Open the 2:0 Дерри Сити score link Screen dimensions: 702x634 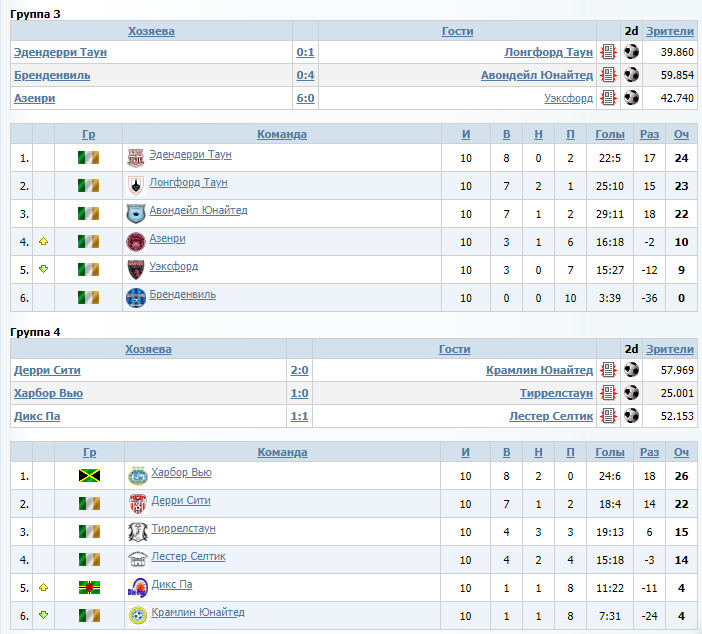pyautogui.click(x=300, y=370)
